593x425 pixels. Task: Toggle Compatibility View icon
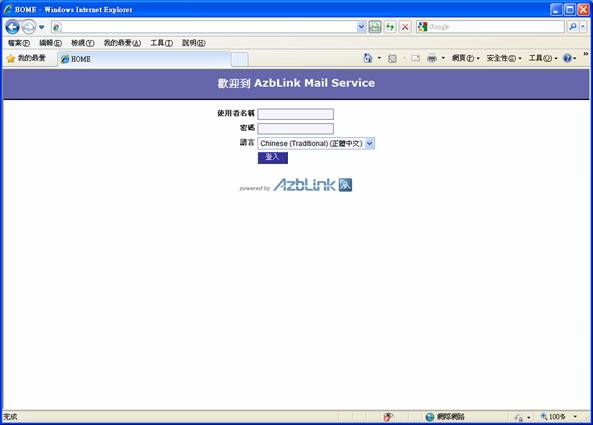pyautogui.click(x=375, y=27)
